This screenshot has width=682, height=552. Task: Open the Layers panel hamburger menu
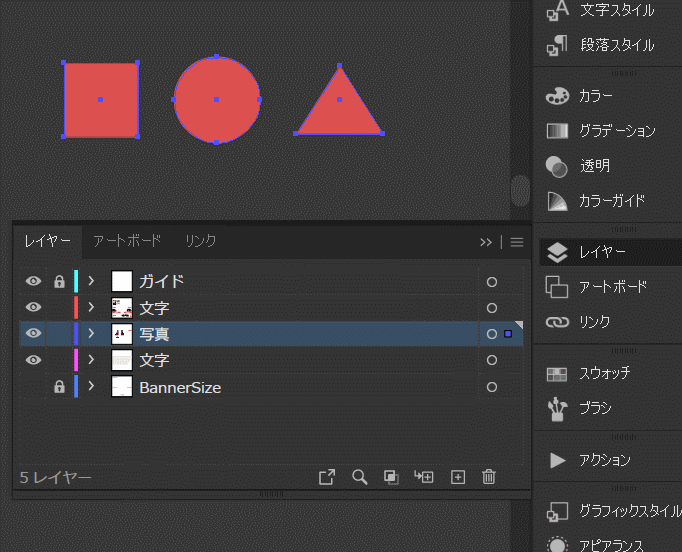coord(517,242)
